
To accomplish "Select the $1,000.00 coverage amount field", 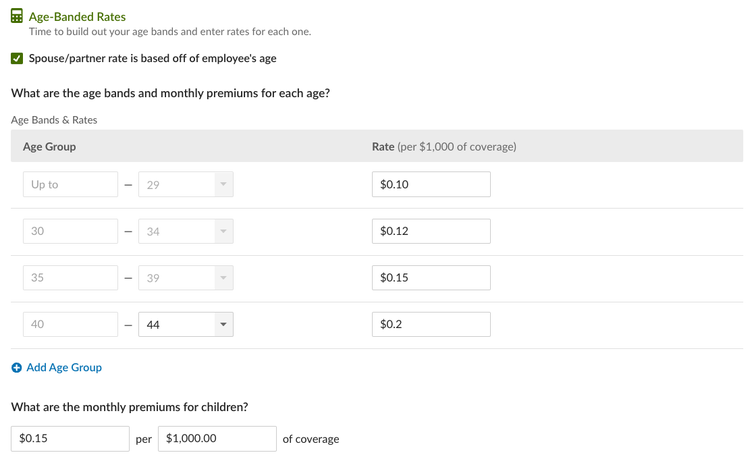I will (217, 439).
